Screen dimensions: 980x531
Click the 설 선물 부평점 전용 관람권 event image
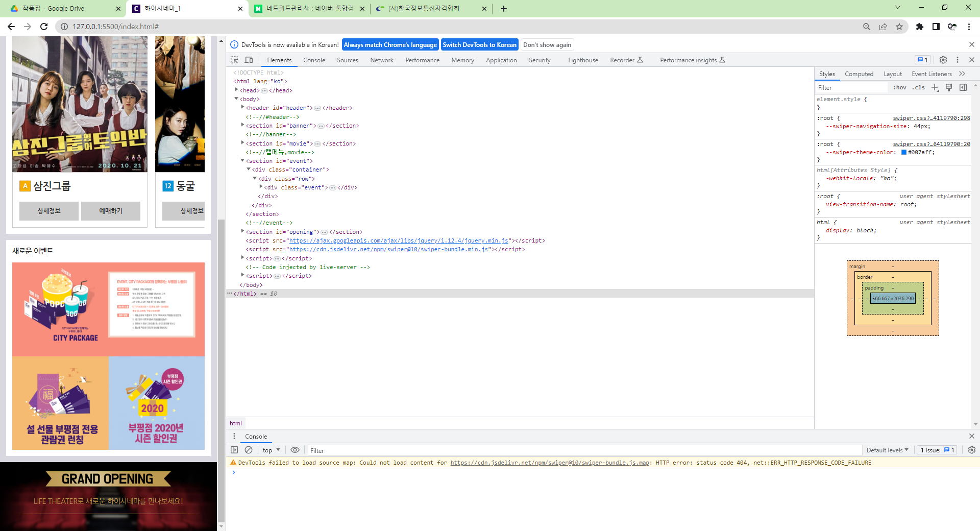(61, 403)
